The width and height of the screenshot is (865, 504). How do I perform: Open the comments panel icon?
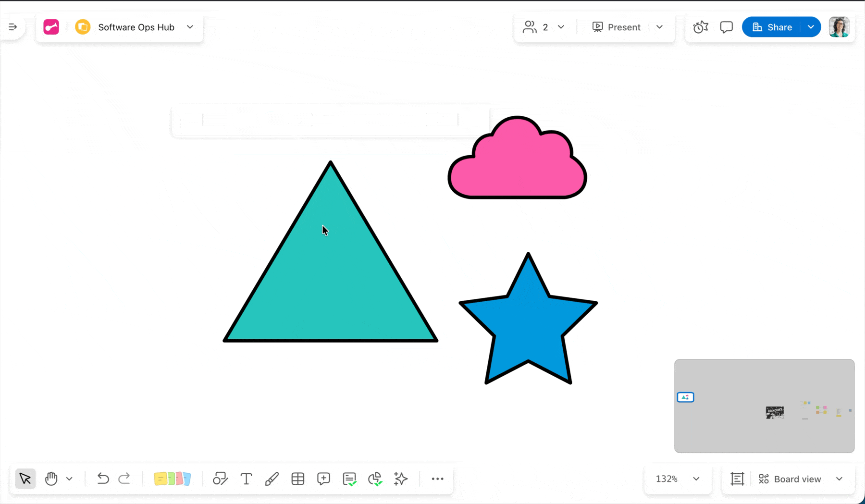[x=726, y=27]
